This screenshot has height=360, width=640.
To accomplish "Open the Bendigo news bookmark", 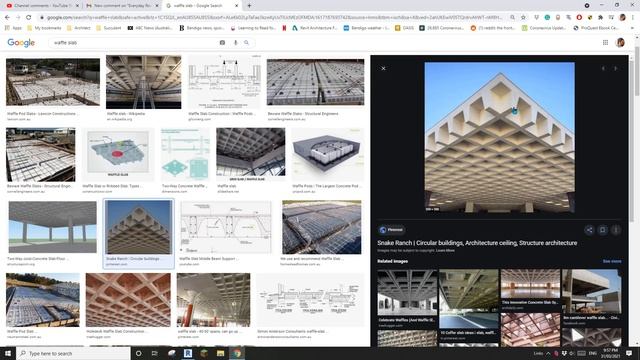I will (201, 28).
